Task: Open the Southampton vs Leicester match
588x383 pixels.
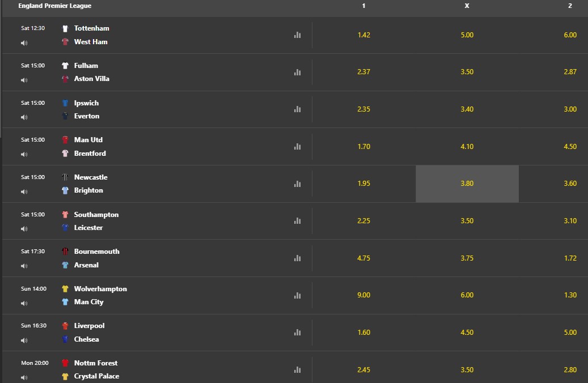Action: [x=96, y=221]
